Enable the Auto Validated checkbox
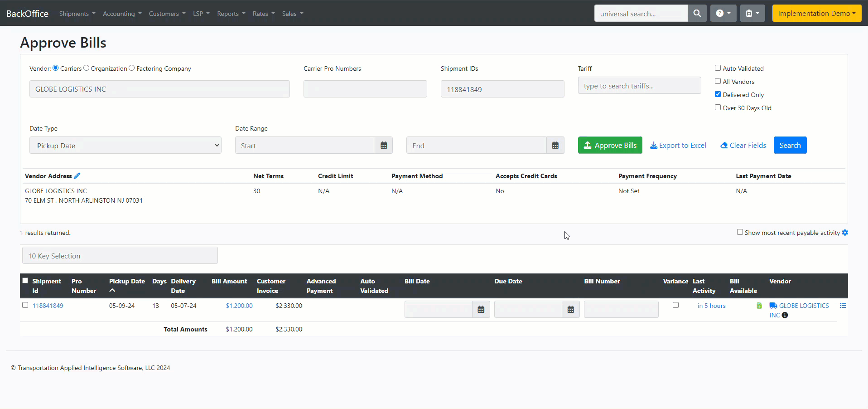This screenshot has width=868, height=409. coord(718,68)
